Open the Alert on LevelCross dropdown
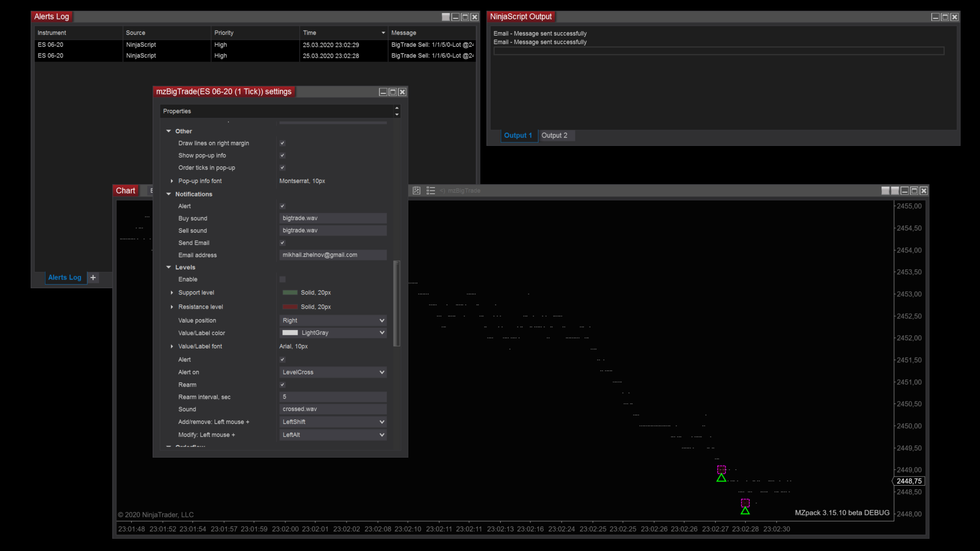The width and height of the screenshot is (980, 551). pyautogui.click(x=333, y=372)
